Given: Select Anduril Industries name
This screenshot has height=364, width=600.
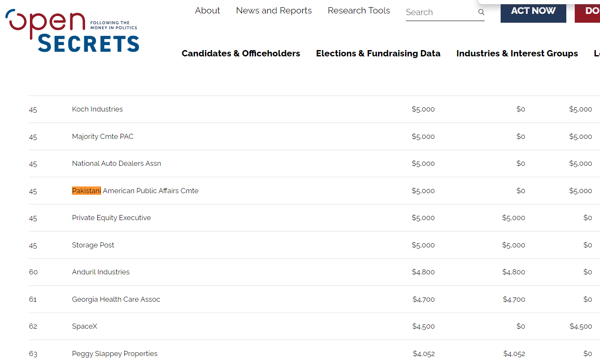Looking at the screenshot, I should click(101, 272).
